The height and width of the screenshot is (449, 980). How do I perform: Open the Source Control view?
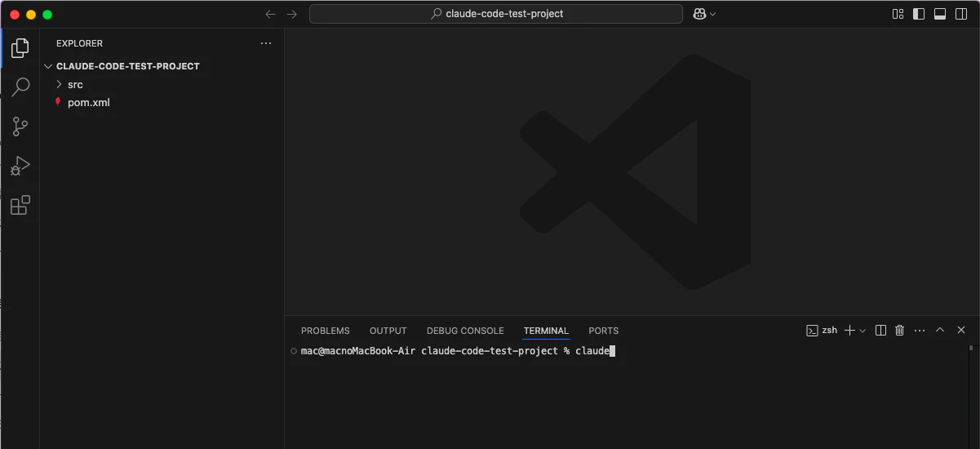pyautogui.click(x=20, y=127)
